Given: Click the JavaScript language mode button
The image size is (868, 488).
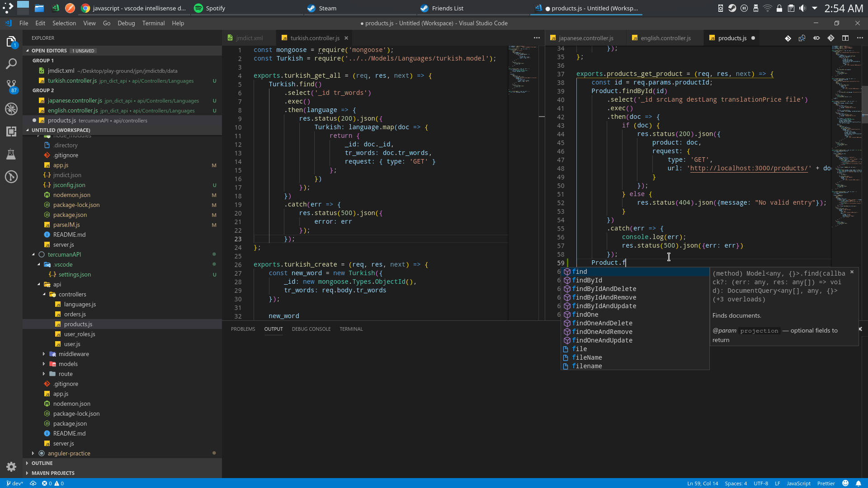Looking at the screenshot, I should click(x=798, y=483).
